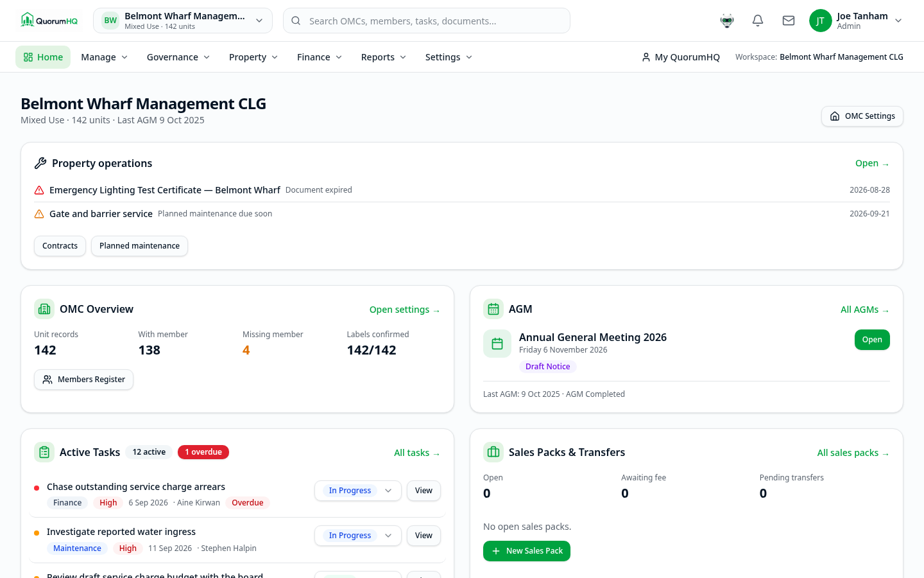
Task: Open the Settings dropdown menu
Action: point(449,57)
